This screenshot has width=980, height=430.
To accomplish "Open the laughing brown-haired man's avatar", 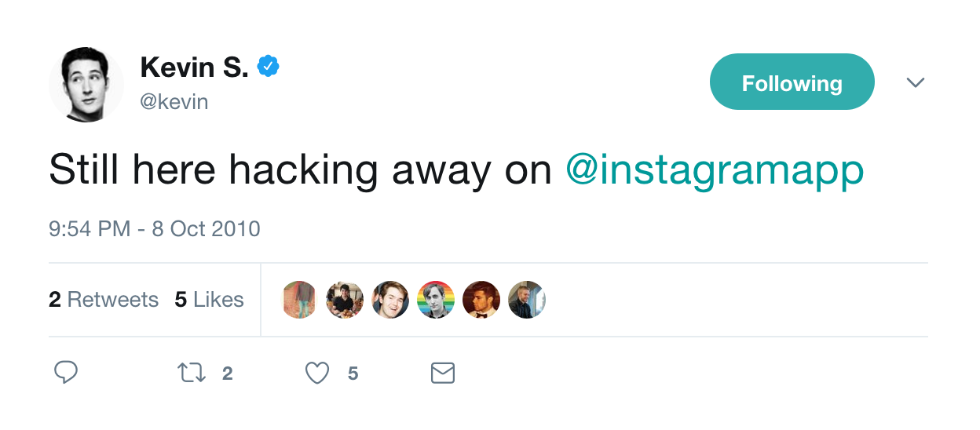I will [x=390, y=300].
